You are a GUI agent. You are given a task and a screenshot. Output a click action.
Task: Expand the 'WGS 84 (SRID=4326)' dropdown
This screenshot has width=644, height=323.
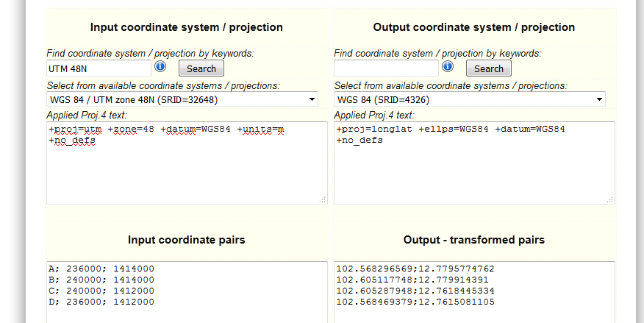[x=470, y=99]
